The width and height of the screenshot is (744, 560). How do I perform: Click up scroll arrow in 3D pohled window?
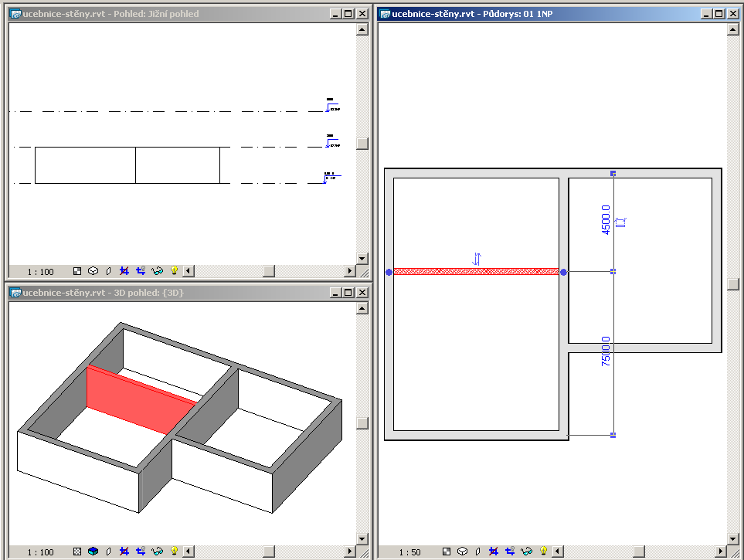tap(362, 308)
